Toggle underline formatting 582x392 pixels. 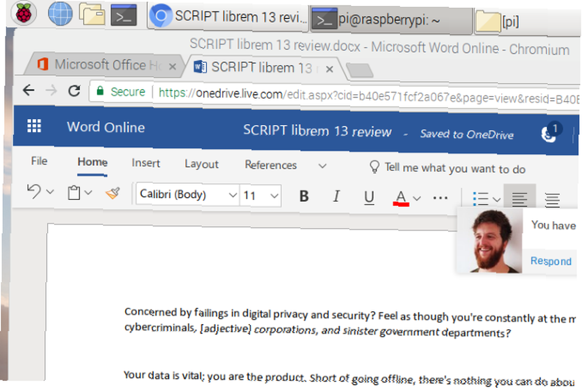pos(369,197)
